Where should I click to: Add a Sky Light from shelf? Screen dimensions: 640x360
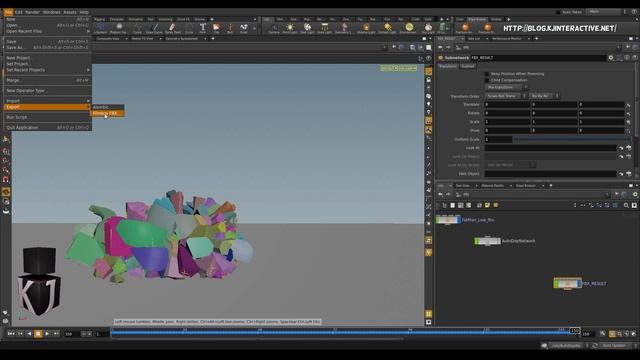428,28
